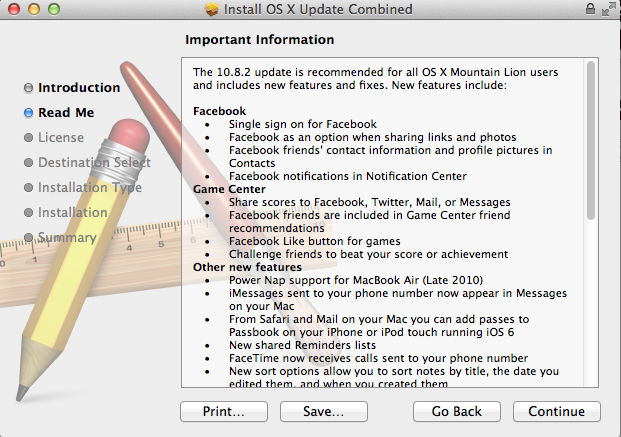Viewport: 621px width, 437px height.
Task: Select the Read Me step label
Action: point(66,113)
